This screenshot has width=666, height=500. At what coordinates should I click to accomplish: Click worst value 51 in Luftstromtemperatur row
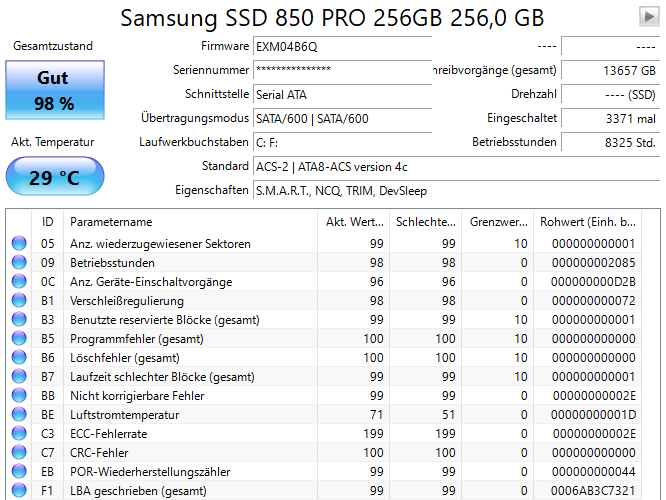tap(449, 415)
